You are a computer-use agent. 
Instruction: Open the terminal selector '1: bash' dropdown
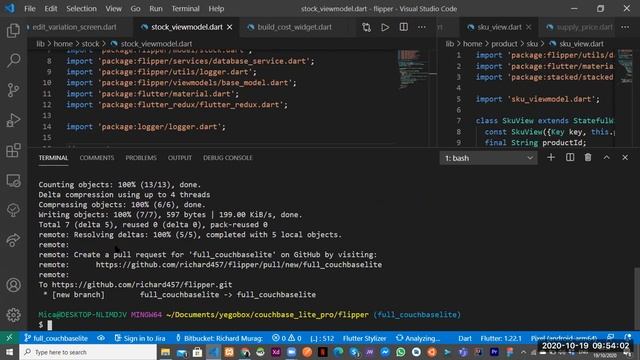(x=488, y=158)
